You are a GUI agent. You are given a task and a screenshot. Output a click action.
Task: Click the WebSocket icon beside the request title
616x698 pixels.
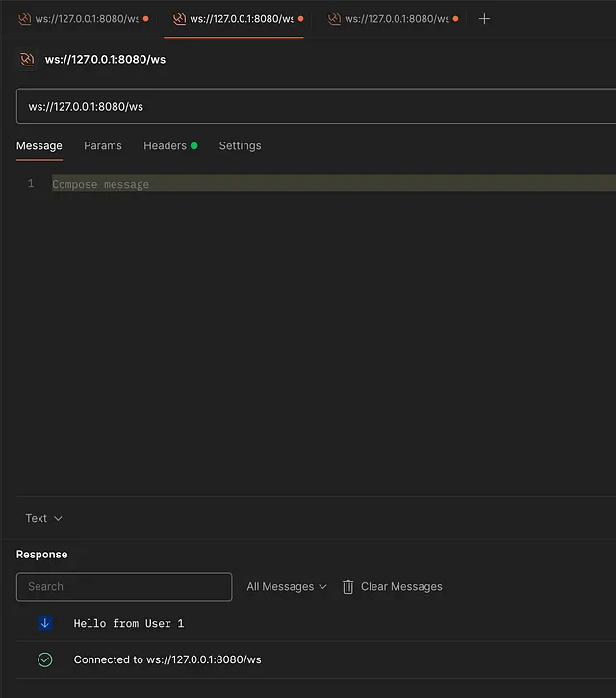(27, 60)
